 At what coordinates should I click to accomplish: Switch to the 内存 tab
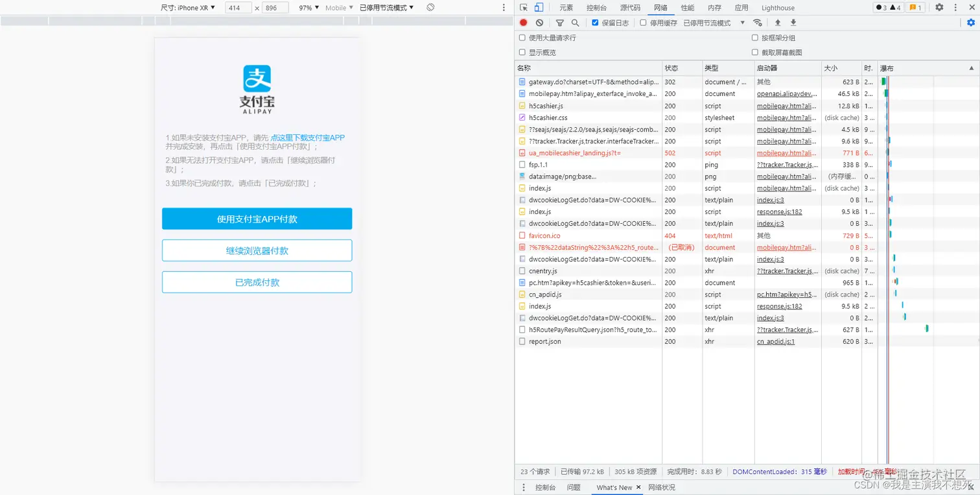[714, 8]
